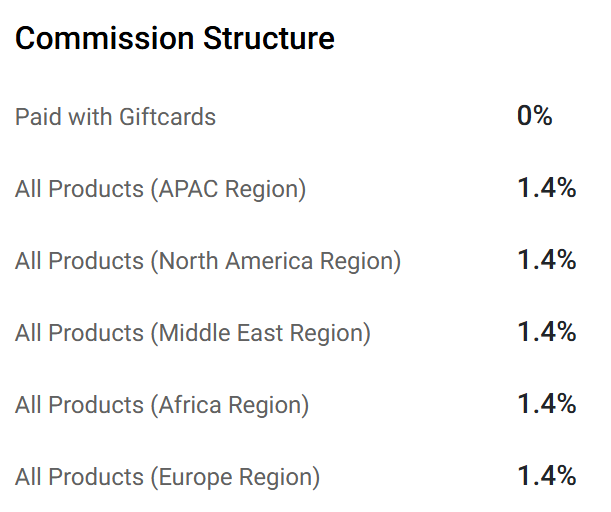Click the 1.4% rate for North America Region
611x512 pixels.
[546, 260]
